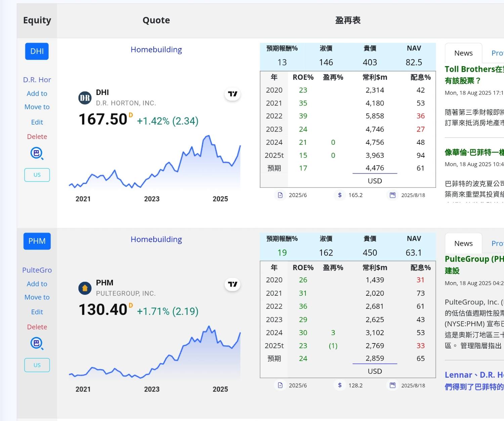This screenshot has height=421, width=504.
Task: Click the report document icon beside DHI 2025/6
Action: point(280,195)
